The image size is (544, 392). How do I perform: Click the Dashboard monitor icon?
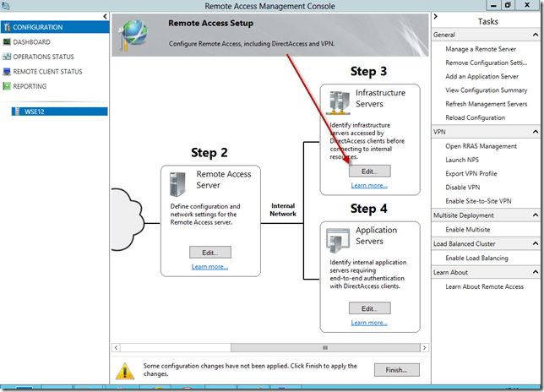(x=7, y=42)
